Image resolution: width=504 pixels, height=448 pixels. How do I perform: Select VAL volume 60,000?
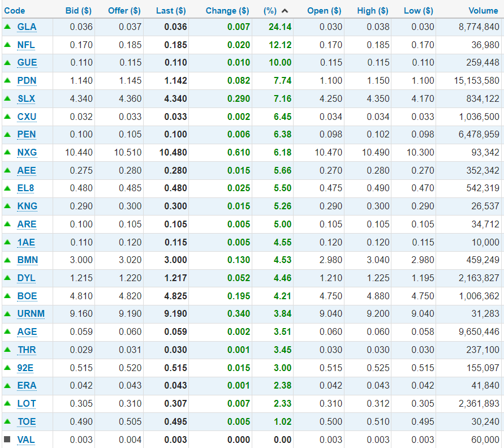pos(485,440)
